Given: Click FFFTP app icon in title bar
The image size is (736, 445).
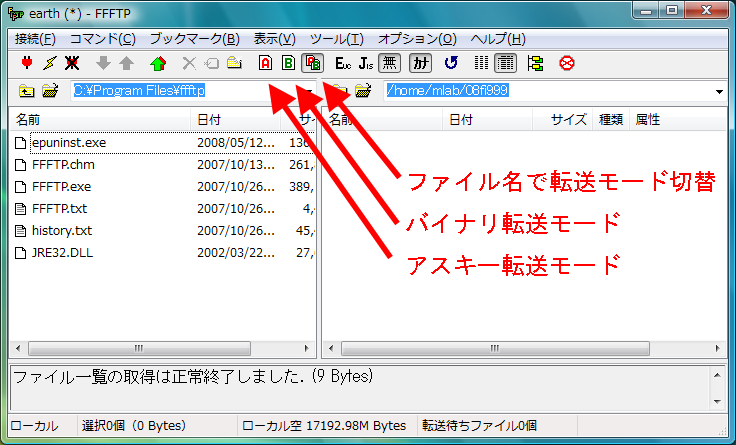Looking at the screenshot, I should coord(16,14).
